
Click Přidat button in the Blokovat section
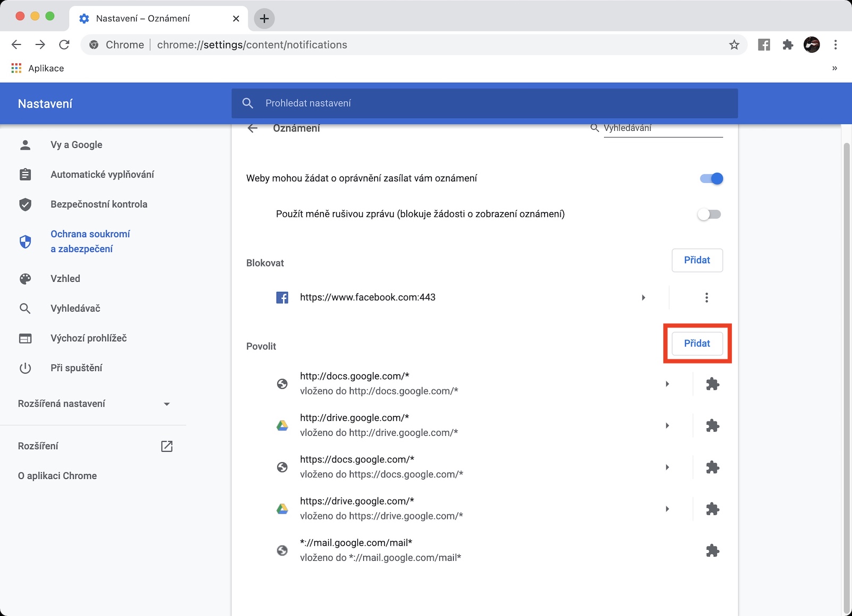697,260
